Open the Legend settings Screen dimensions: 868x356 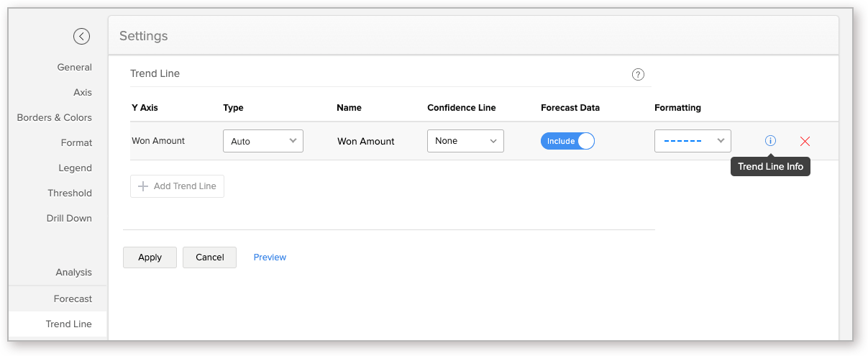[76, 168]
